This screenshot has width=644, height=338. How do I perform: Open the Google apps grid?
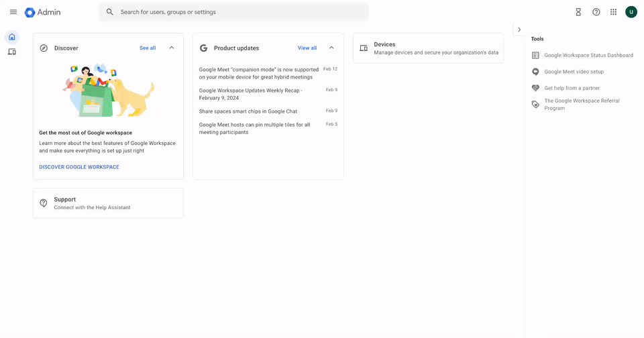point(613,12)
